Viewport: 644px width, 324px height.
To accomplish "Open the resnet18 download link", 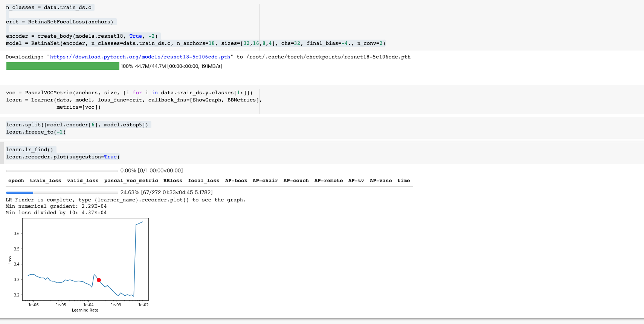I will click(x=140, y=57).
